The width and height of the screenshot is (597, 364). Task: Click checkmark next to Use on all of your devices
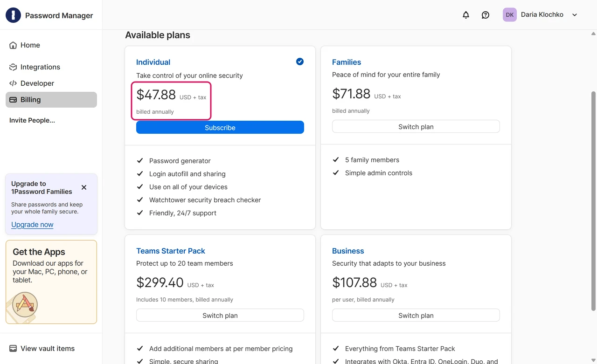tap(140, 187)
